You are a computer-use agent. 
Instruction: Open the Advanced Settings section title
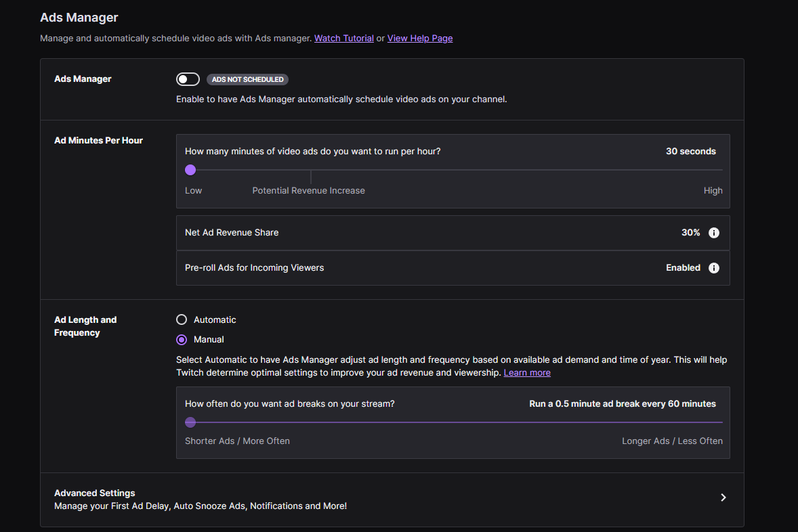click(95, 493)
